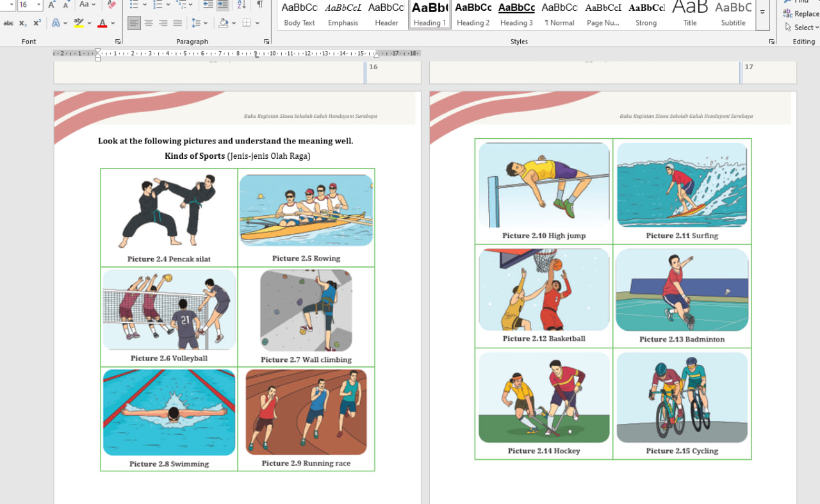The width and height of the screenshot is (820, 504).
Task: Toggle Show/Hide paragraph marks
Action: click(x=259, y=4)
